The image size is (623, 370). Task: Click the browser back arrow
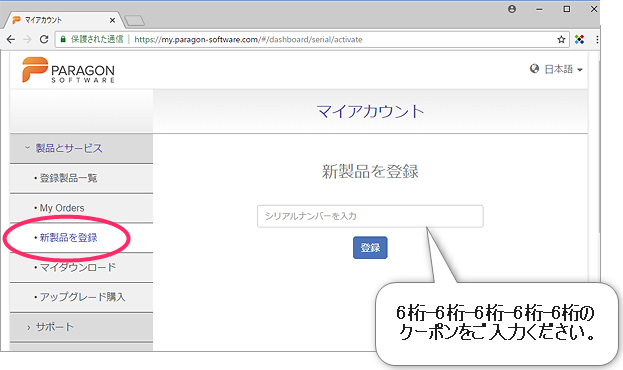tap(11, 39)
